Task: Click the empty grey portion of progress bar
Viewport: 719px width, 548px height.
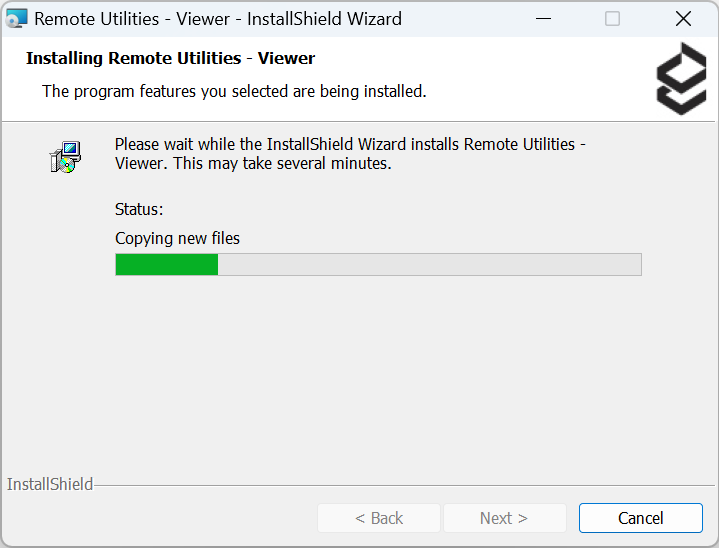Action: coord(430,264)
